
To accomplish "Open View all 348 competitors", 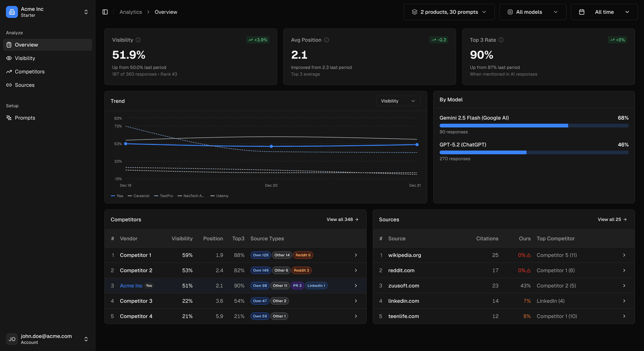I will (x=342, y=219).
